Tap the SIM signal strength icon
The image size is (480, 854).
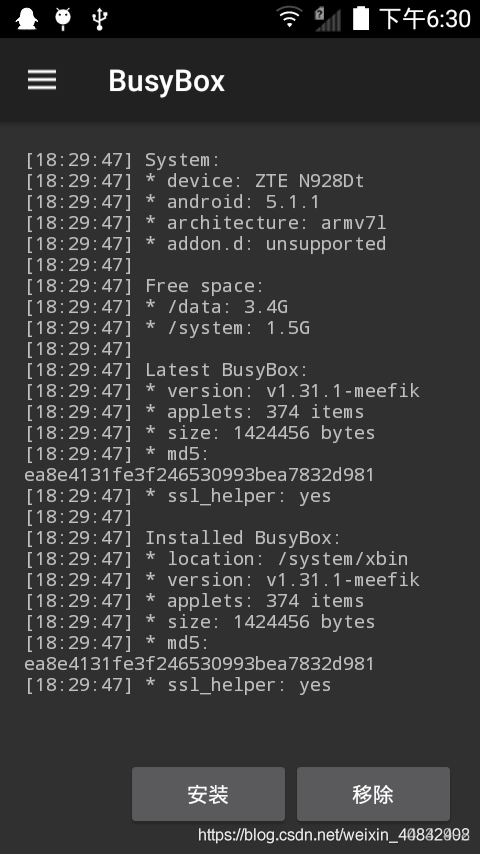pos(327,19)
